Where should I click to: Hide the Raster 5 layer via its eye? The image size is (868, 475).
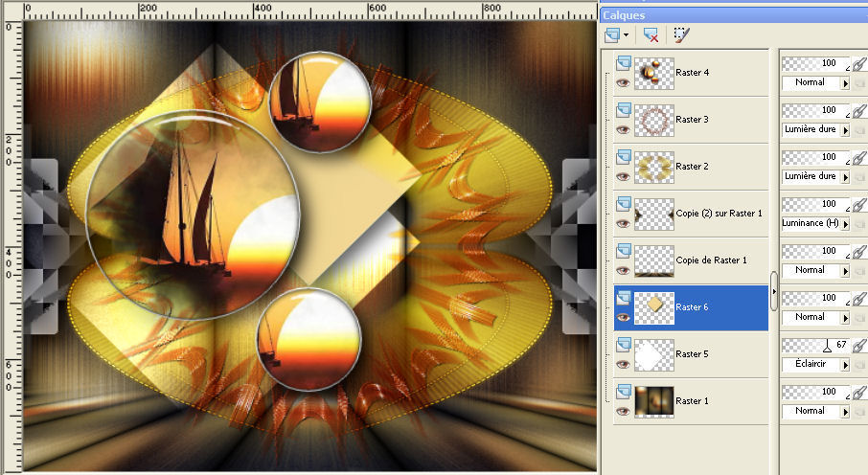624,365
